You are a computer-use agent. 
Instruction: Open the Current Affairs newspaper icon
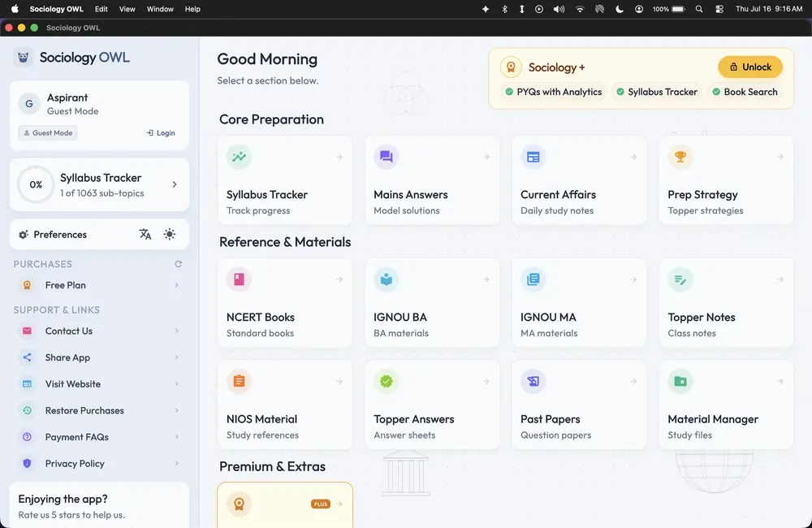point(533,157)
